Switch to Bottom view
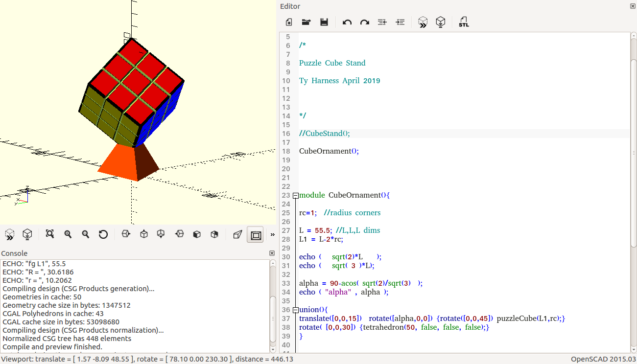 [161, 234]
